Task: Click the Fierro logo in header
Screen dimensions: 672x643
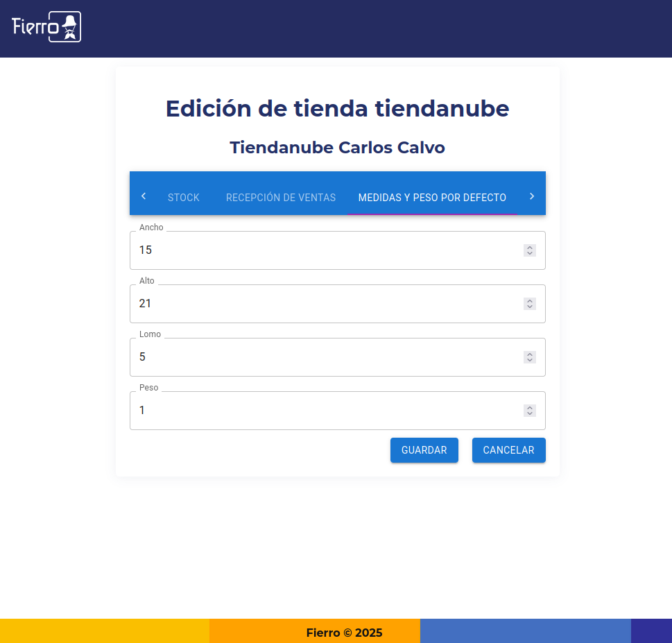Action: tap(46, 27)
